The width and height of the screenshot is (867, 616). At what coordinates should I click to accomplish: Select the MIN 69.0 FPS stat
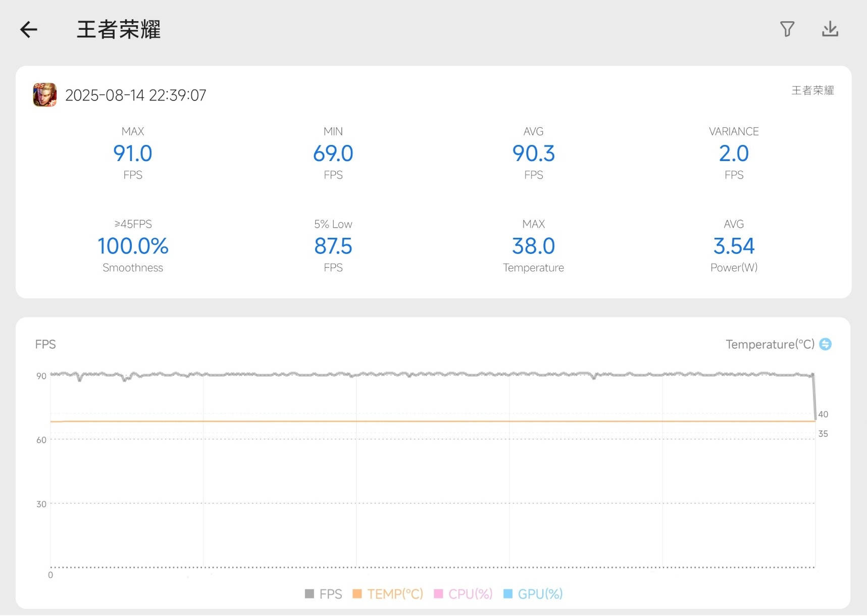333,153
